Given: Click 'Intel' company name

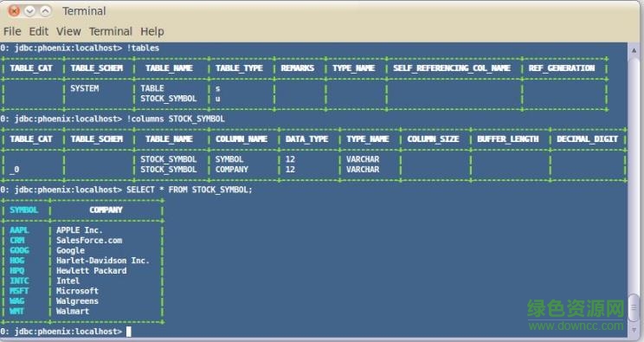Looking at the screenshot, I should coord(68,281).
